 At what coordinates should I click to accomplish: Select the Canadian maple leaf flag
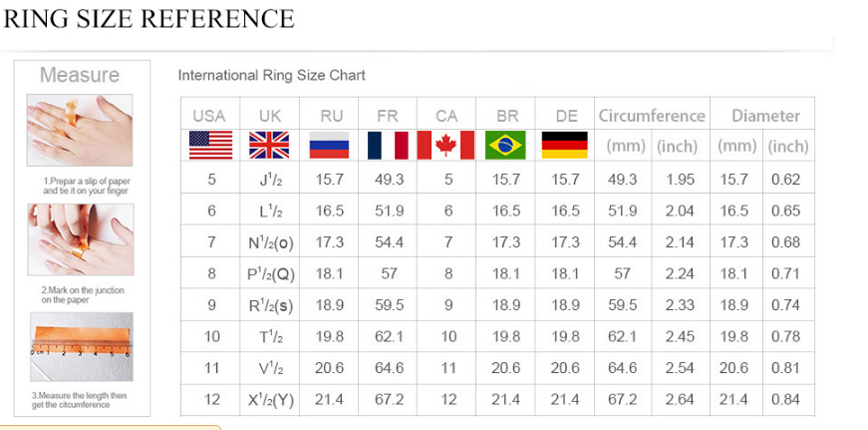coord(445,146)
